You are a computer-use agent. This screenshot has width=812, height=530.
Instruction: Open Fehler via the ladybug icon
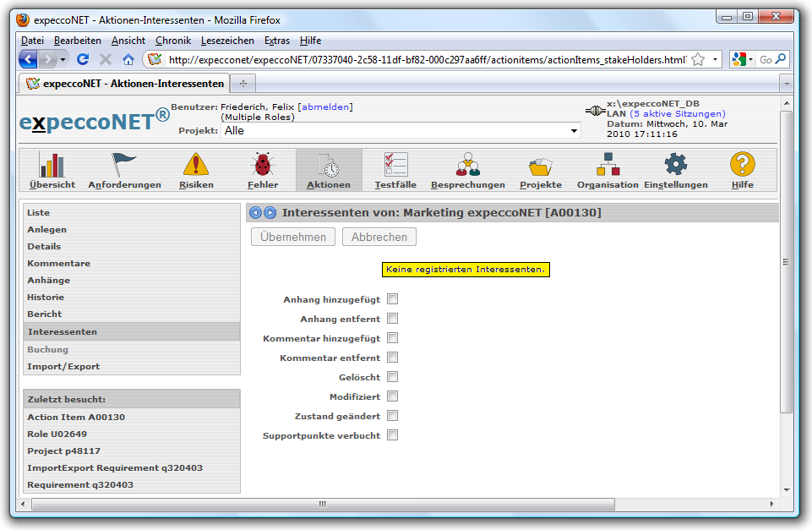pos(262,165)
